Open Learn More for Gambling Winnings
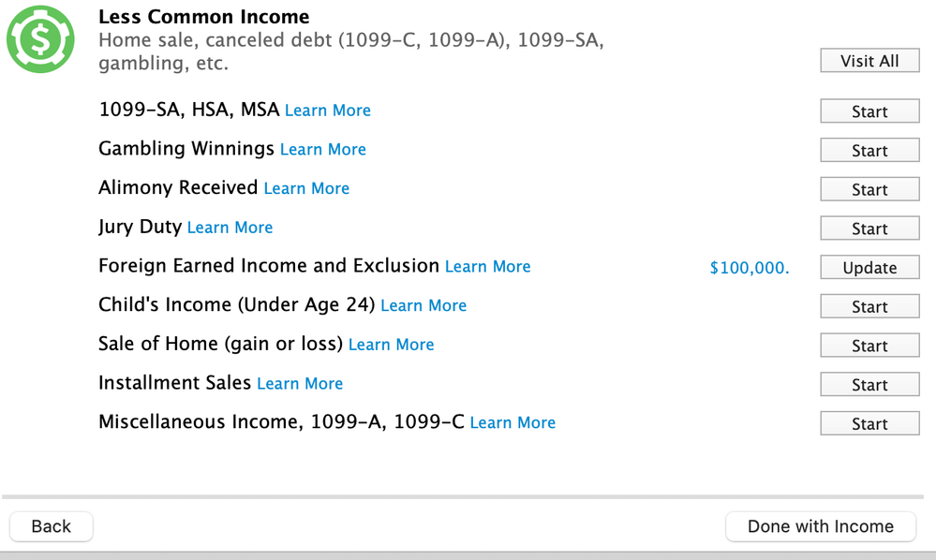The width and height of the screenshot is (936, 560). 323,149
